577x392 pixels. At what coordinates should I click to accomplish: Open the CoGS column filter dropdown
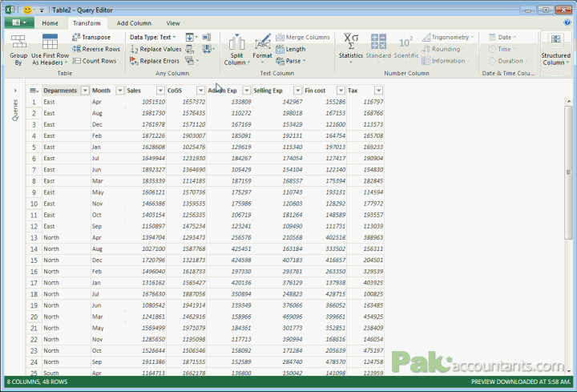click(200, 91)
